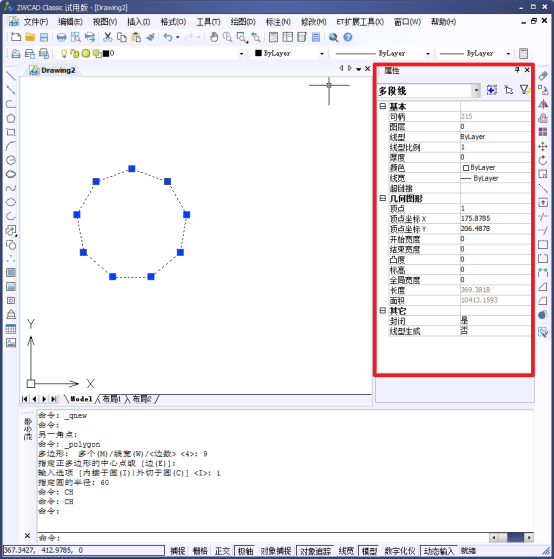Screen dimensions: 554x559
Task: Select the Pan hand tool
Action: [x=214, y=37]
